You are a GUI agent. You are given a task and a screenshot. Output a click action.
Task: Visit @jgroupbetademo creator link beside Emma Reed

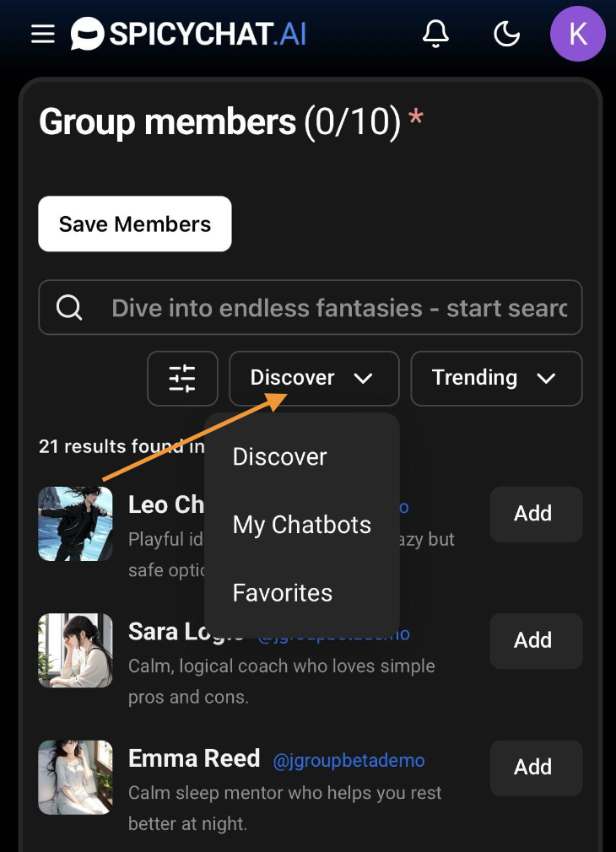coord(349,761)
